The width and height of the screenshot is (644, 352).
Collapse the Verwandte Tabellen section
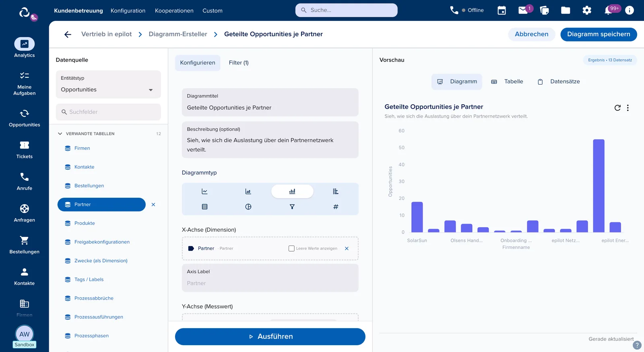click(60, 134)
